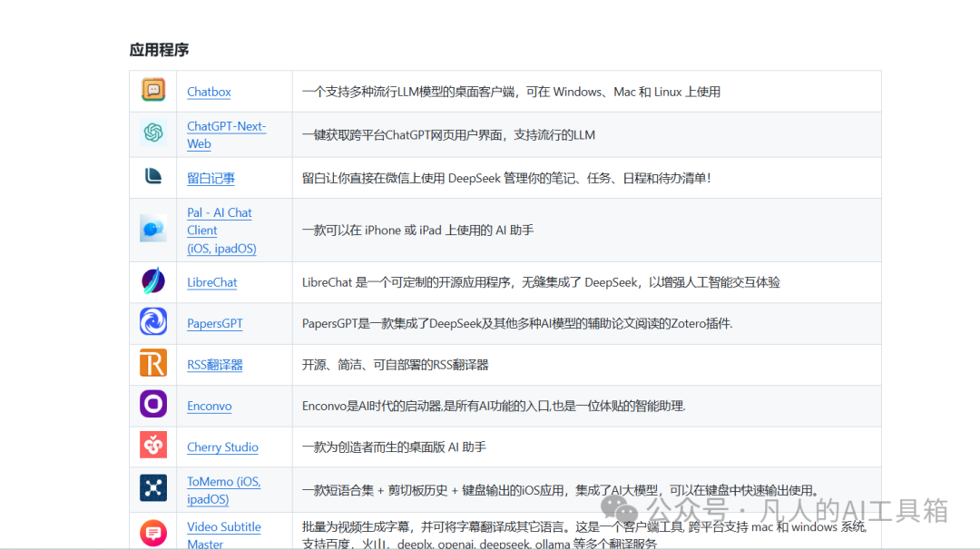The image size is (980, 550).
Task: Click the PapersGPT Zotero plugin description
Action: (x=517, y=324)
